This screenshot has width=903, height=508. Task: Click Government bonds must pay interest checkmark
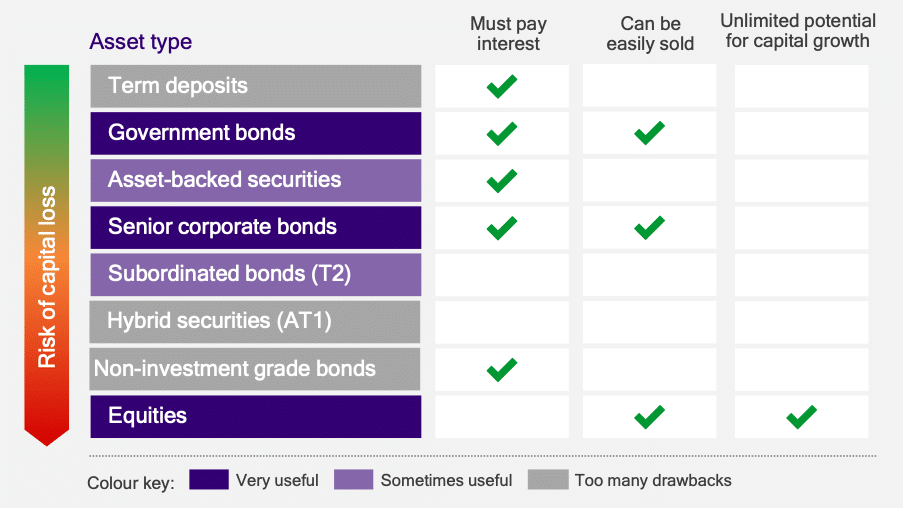point(502,133)
